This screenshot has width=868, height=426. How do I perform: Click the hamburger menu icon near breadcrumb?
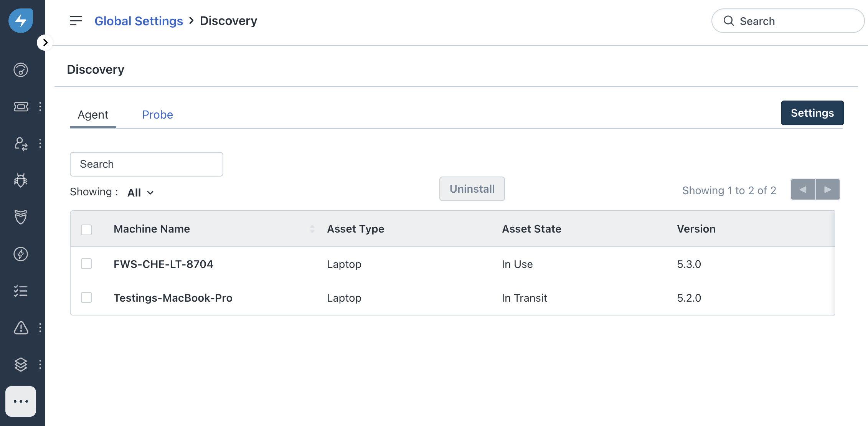tap(76, 21)
